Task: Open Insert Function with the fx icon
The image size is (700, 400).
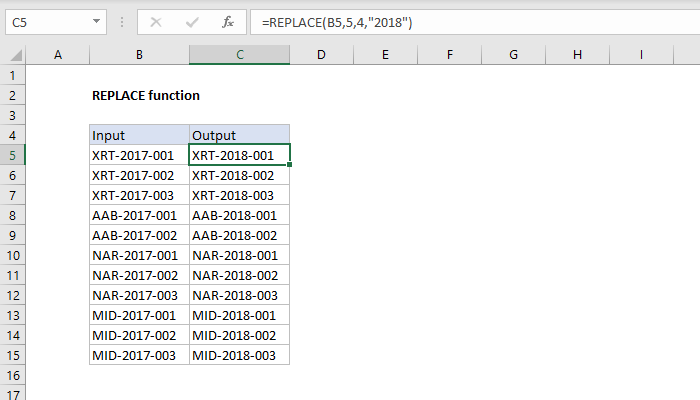Action: pos(228,22)
